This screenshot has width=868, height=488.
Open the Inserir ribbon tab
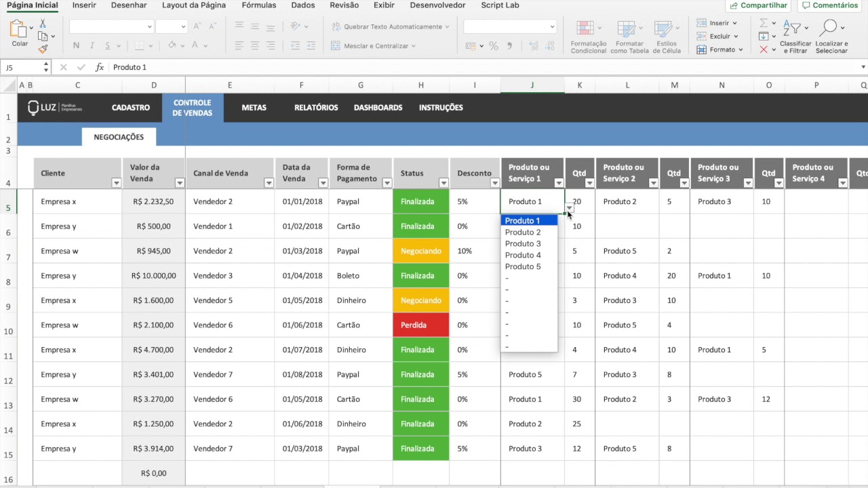click(x=84, y=5)
